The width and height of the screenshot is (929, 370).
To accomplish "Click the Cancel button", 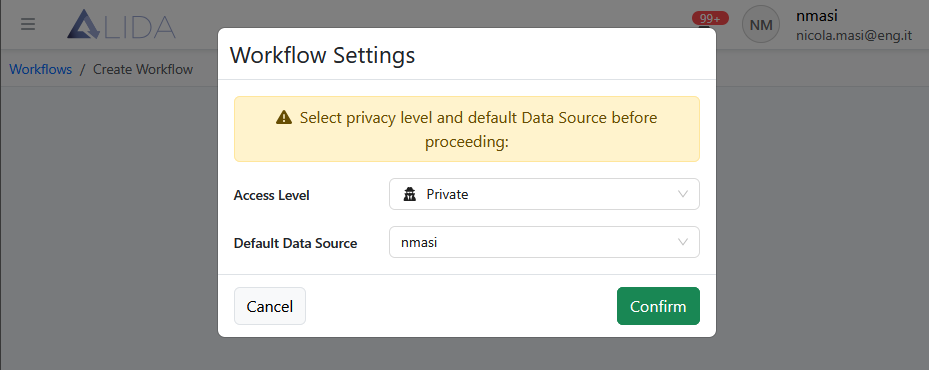I will tap(270, 306).
